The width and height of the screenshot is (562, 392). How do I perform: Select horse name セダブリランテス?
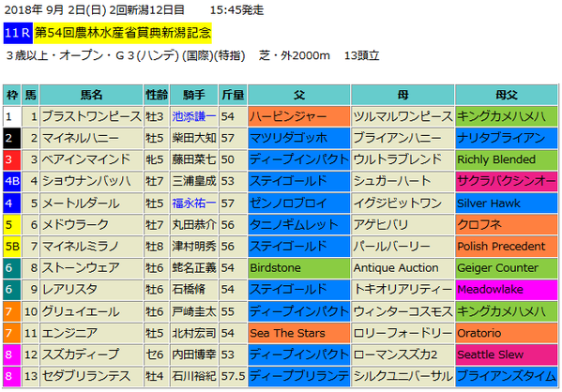[x=86, y=376]
